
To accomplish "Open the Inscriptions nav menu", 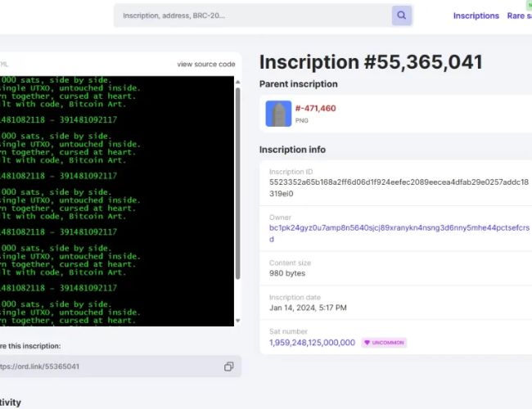I will 476,16.
